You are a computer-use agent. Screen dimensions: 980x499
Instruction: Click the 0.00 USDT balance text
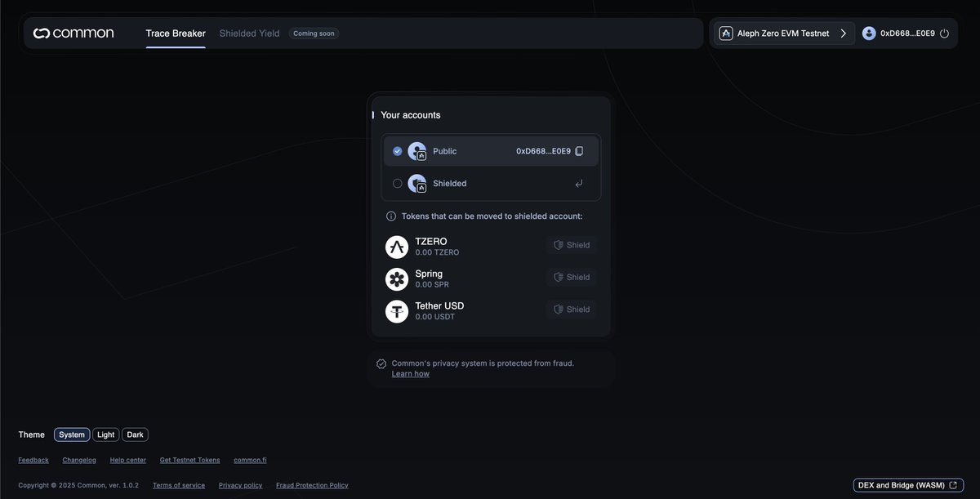click(434, 317)
